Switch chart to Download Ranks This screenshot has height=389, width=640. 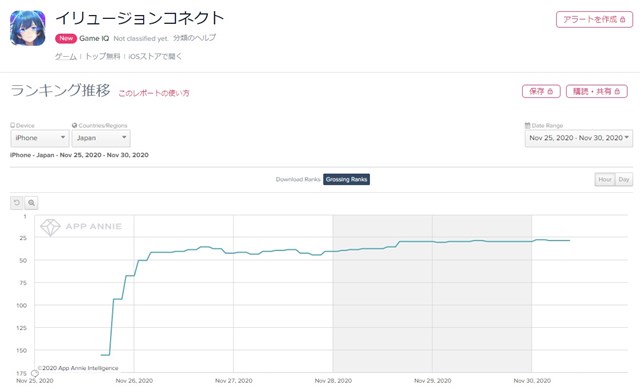click(x=298, y=179)
